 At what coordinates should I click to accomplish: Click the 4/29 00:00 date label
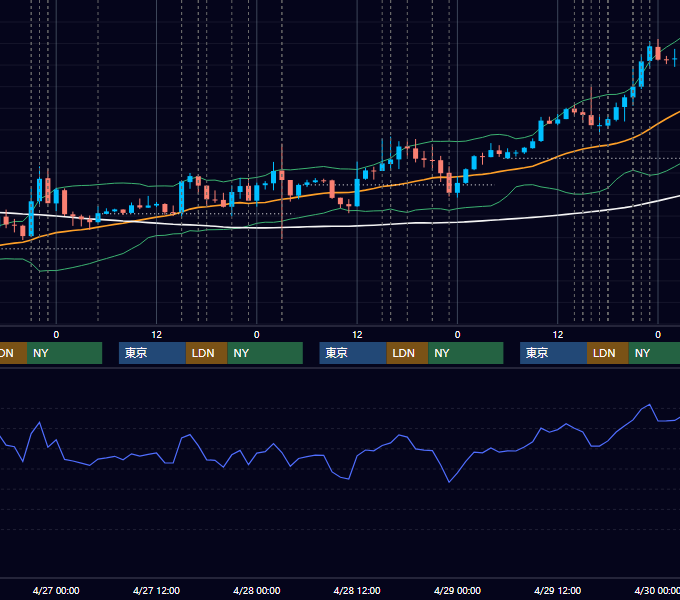click(x=457, y=590)
